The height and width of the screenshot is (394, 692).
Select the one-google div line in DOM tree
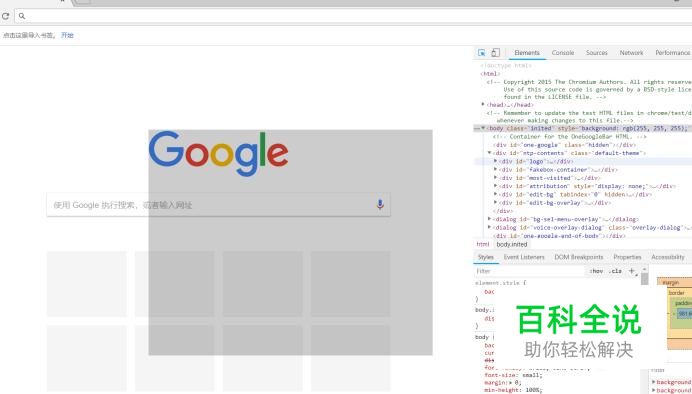(565, 145)
